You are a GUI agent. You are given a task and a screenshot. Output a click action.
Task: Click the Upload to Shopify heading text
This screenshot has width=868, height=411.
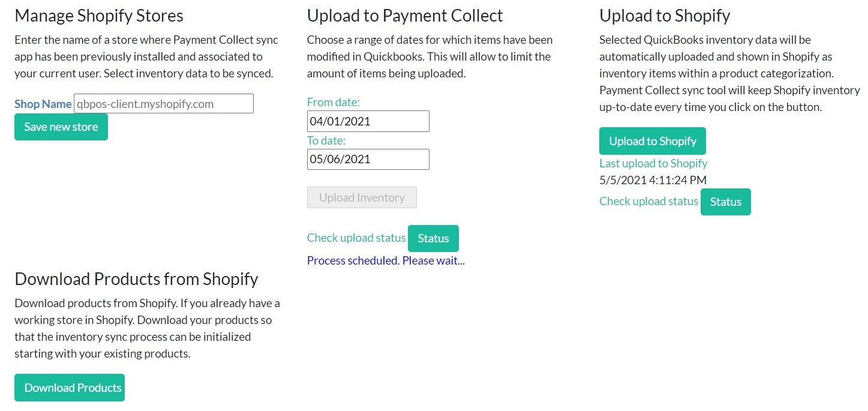[x=665, y=15]
